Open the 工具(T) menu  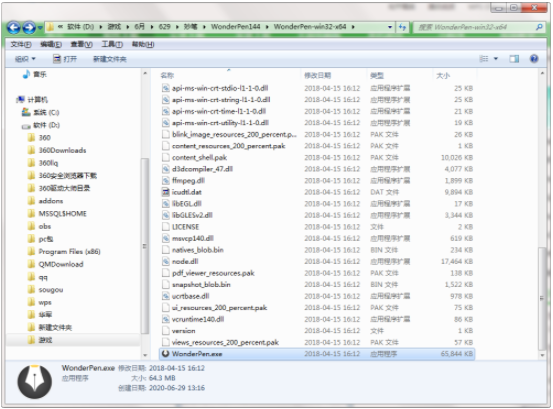click(112, 44)
